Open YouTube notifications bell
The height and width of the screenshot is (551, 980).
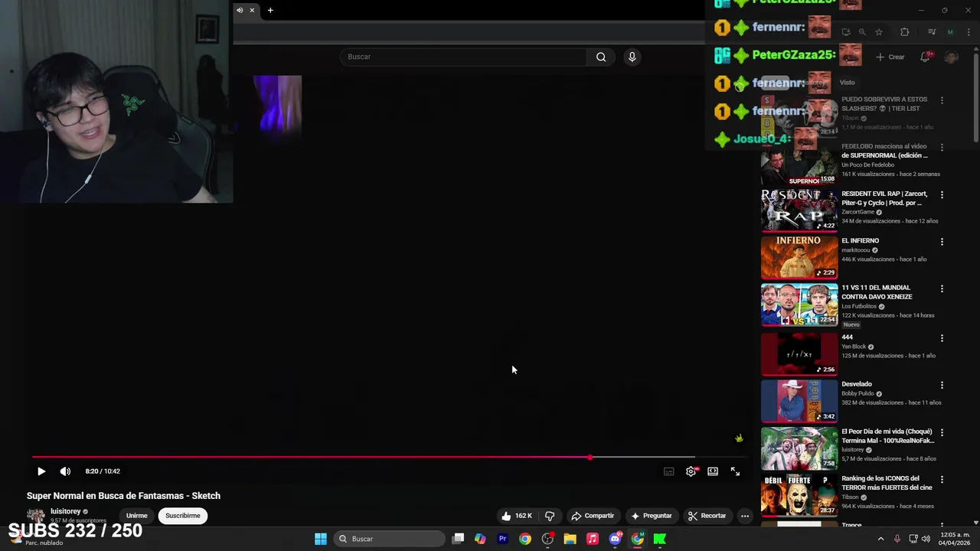pyautogui.click(x=925, y=57)
